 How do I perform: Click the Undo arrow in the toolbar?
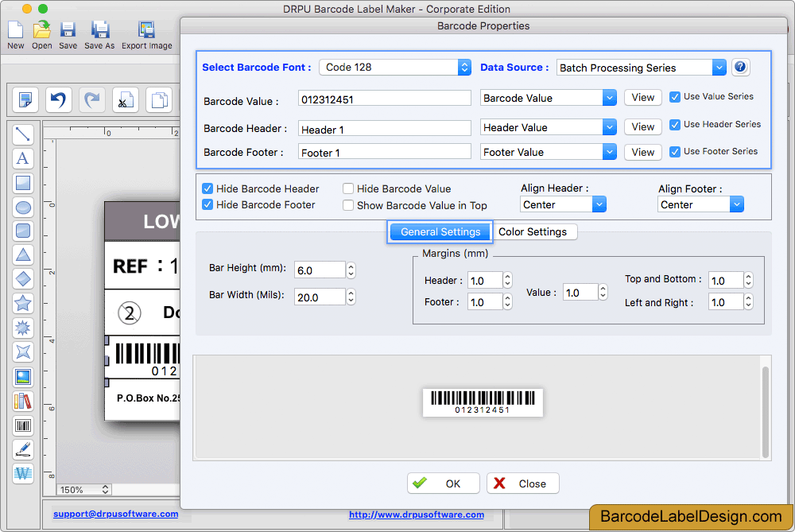point(58,99)
